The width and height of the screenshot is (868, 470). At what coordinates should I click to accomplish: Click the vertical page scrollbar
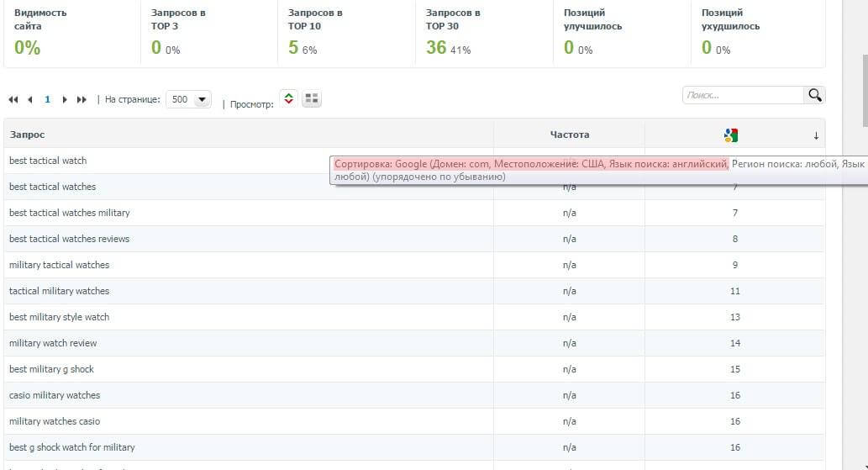click(x=864, y=92)
